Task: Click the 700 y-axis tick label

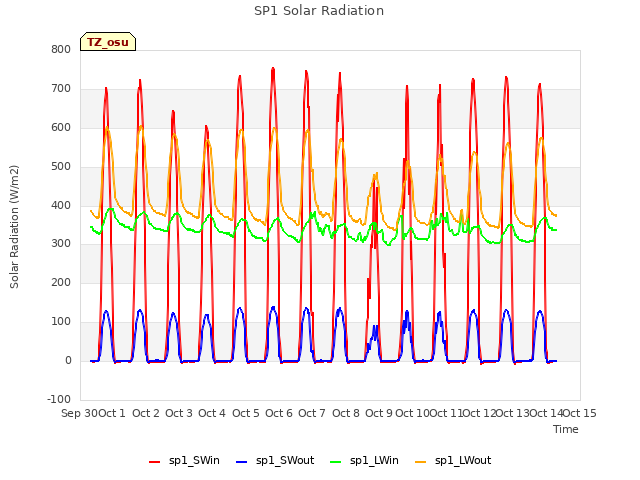Action: [x=61, y=88]
